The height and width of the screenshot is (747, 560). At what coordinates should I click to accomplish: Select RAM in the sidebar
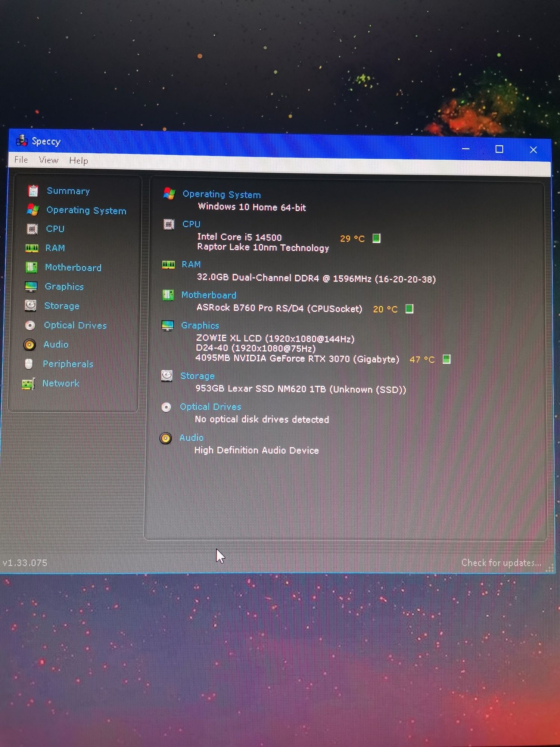click(x=55, y=248)
